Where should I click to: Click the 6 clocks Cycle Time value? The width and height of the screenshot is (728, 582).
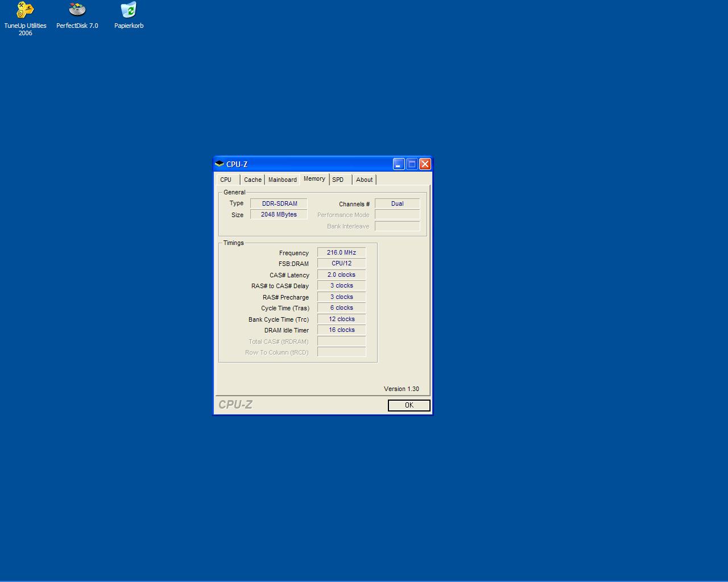[341, 307]
